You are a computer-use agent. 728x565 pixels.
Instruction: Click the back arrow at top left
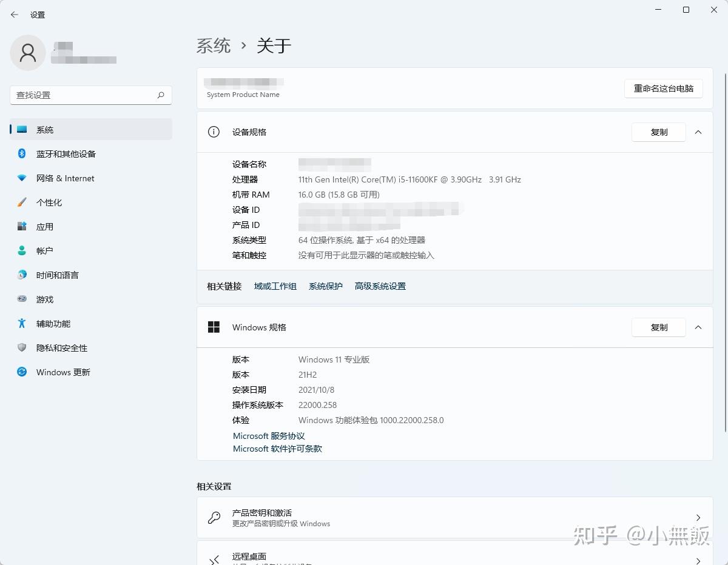click(x=14, y=15)
